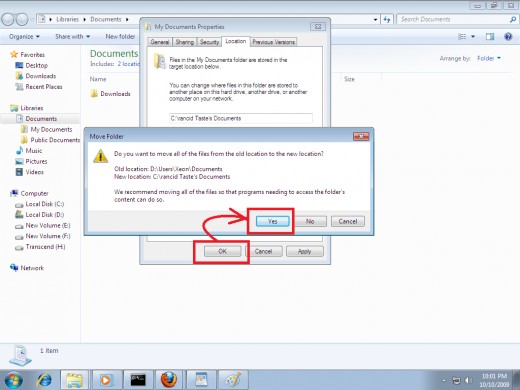Select Favorites in navigation pane

(x=32, y=55)
